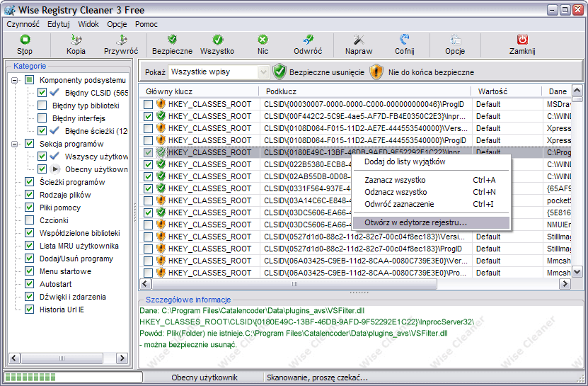Uncheck the Historia Url IE checkbox
Image resolution: width=588 pixels, height=386 pixels.
point(29,310)
